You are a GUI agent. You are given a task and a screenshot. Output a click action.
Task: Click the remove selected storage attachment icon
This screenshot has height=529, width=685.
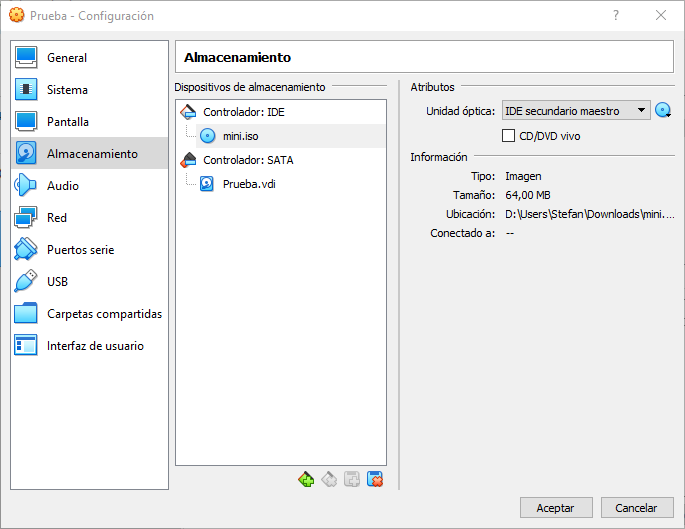pos(375,480)
